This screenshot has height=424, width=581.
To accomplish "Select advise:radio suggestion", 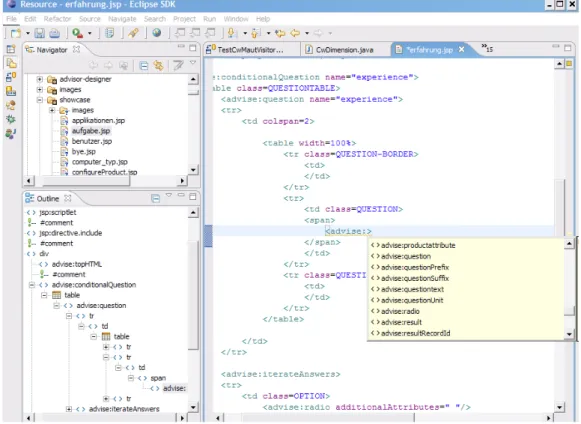I will tap(400, 311).
